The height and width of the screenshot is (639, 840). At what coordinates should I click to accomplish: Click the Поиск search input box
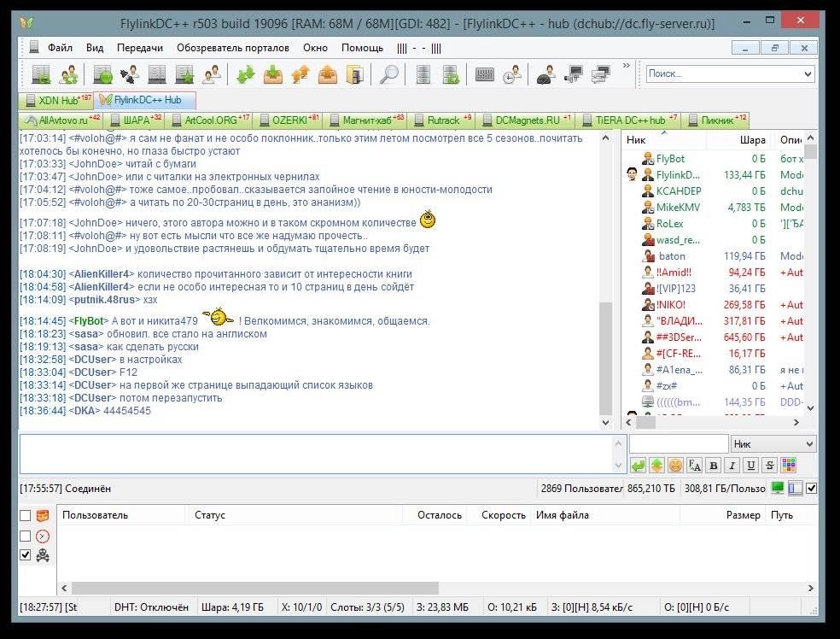coord(724,74)
